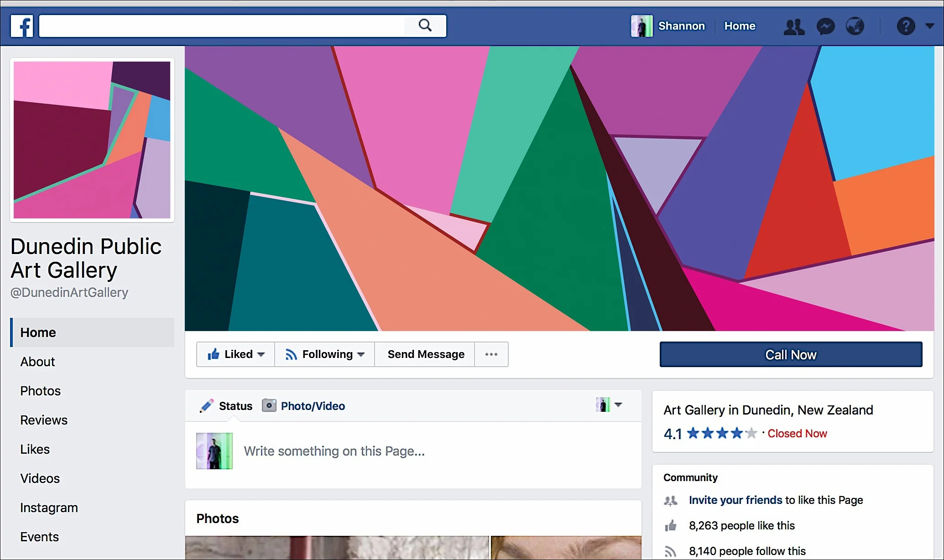The height and width of the screenshot is (560, 944).
Task: Open the Notifications globe icon
Action: pos(855,26)
